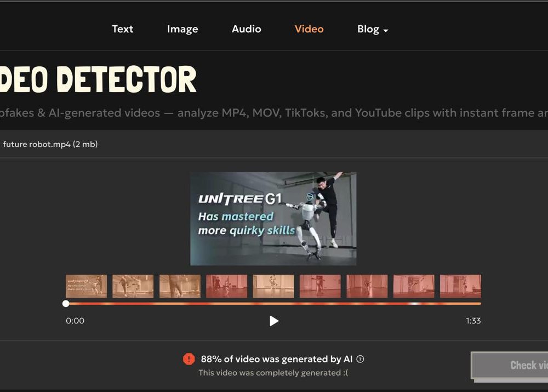Select the eighth frame thumbnail in the strip
Viewport: 548px width, 392px height.
coord(414,286)
